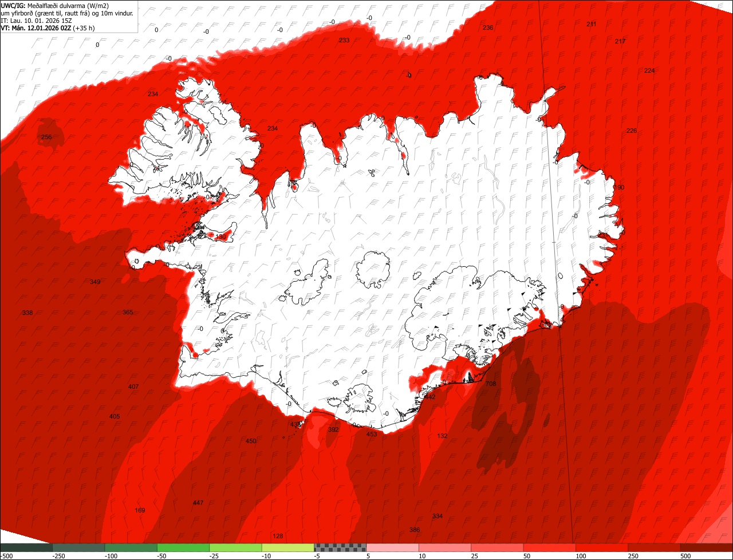The height and width of the screenshot is (560, 733).
Task: Click the '-250' legend label
Action: tap(58, 556)
